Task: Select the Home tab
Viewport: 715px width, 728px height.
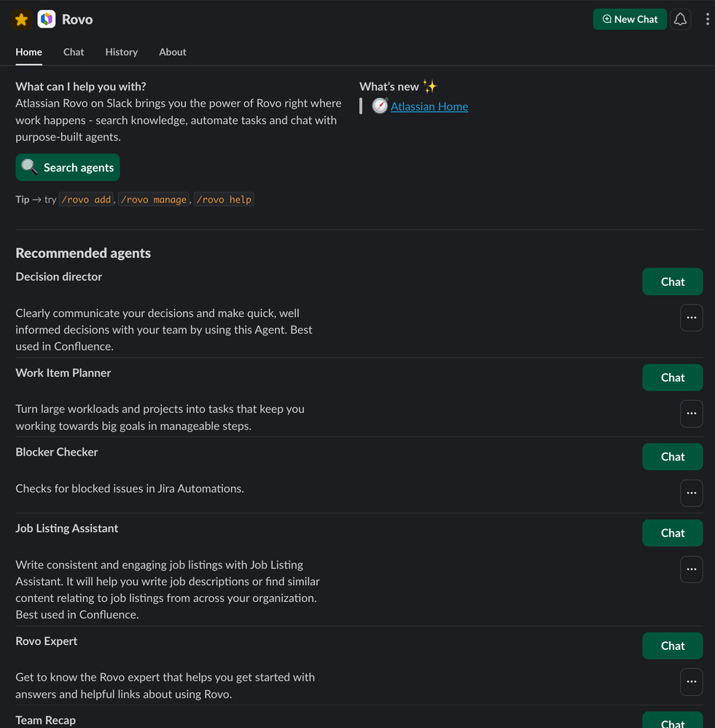Action: (x=29, y=52)
